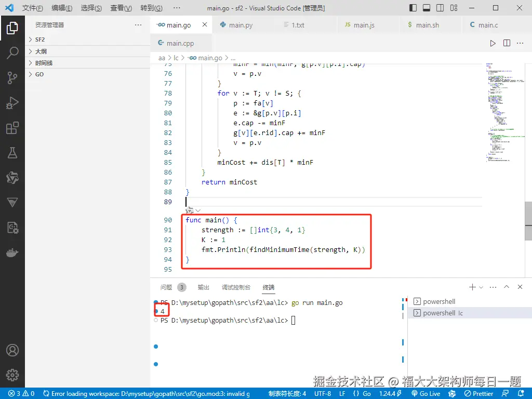Change the UTF-8 file encoding
Viewport: 532px width, 399px height.
click(322, 394)
